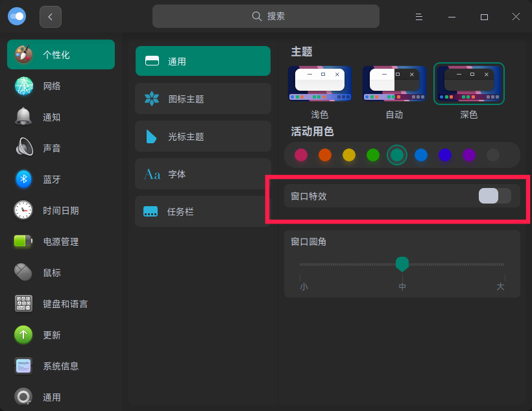The width and height of the screenshot is (532, 411).
Task: Set window corner radius to 大
Action: coord(500,287)
